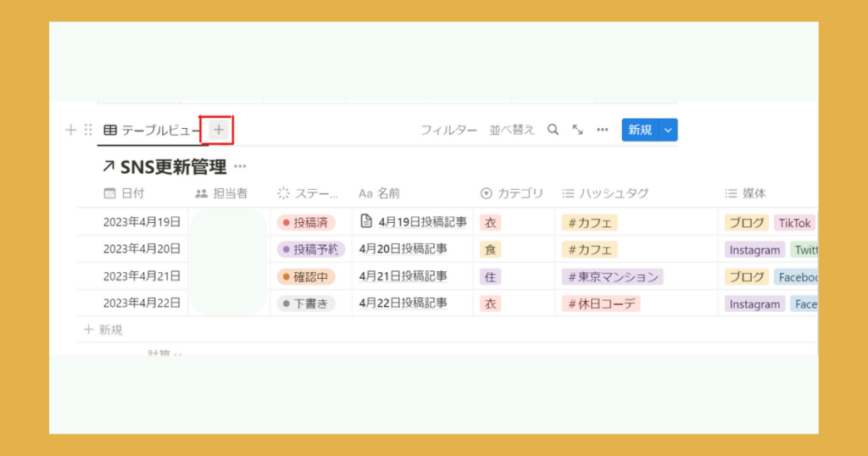The height and width of the screenshot is (456, 868).
Task: Expand the dropdown arrow beside 新規 button
Action: point(668,130)
